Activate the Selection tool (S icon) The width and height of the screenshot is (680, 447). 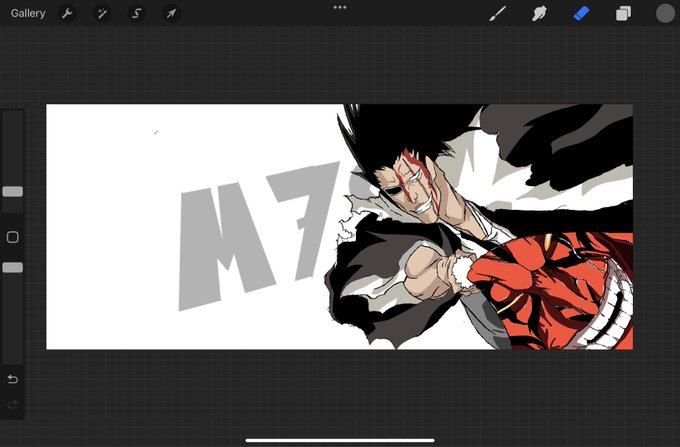pyautogui.click(x=137, y=13)
